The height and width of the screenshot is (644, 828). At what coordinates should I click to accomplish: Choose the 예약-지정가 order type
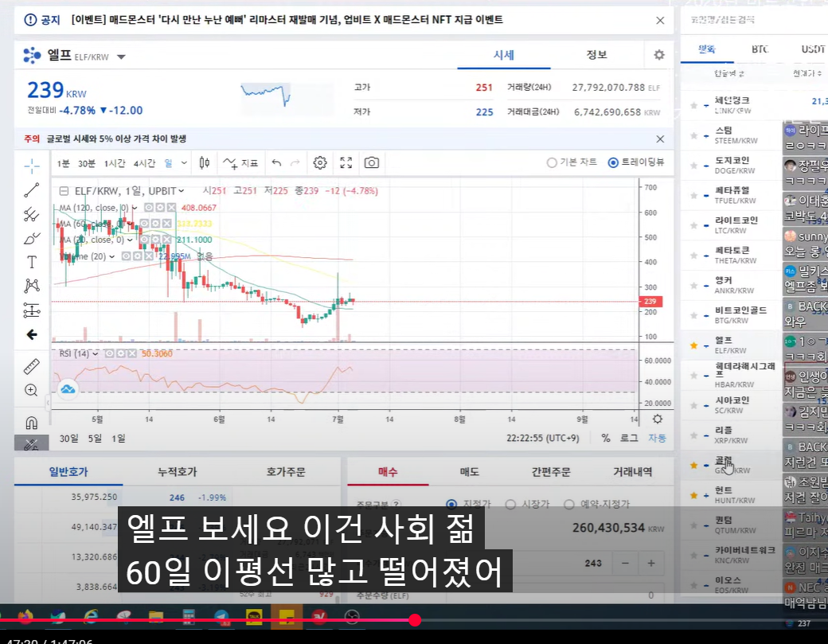[x=568, y=504]
